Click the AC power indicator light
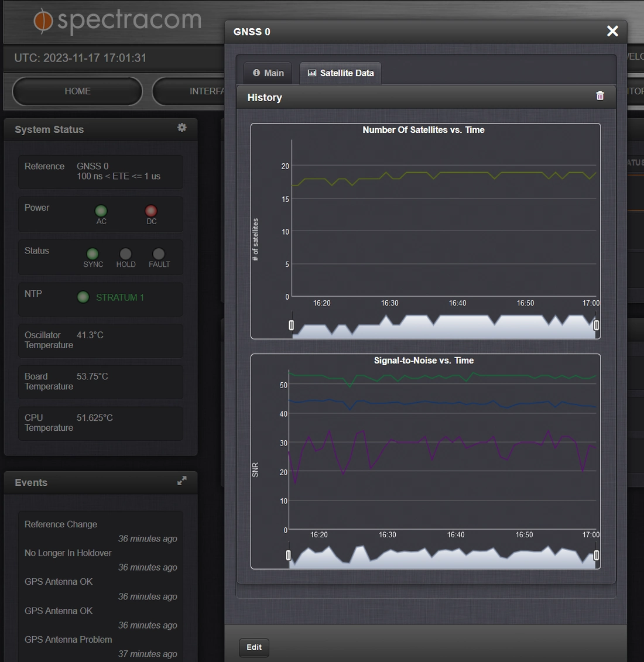644x662 pixels. (101, 210)
